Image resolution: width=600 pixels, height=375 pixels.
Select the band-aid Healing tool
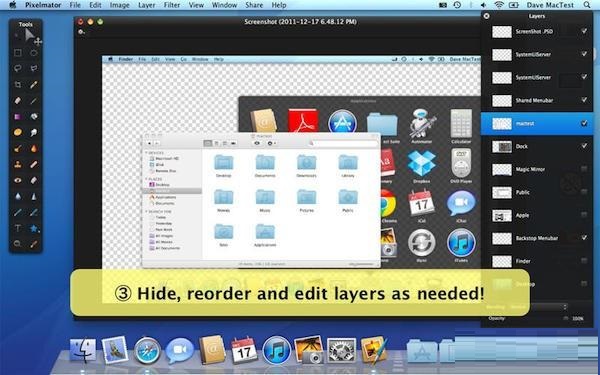34,165
